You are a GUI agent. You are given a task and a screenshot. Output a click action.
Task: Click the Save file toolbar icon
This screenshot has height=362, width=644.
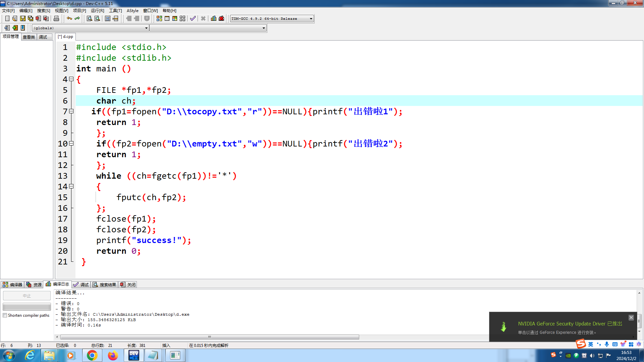[22, 18]
